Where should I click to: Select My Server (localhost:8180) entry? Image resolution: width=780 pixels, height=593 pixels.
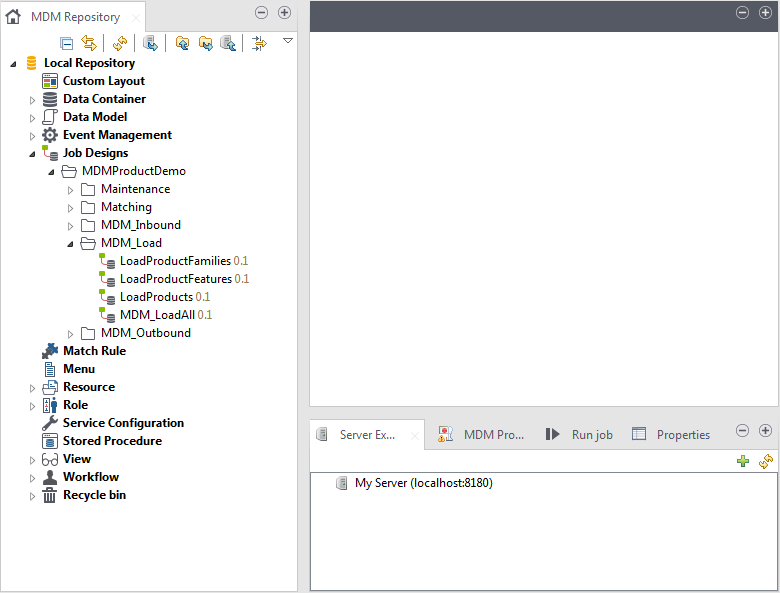coord(423,483)
